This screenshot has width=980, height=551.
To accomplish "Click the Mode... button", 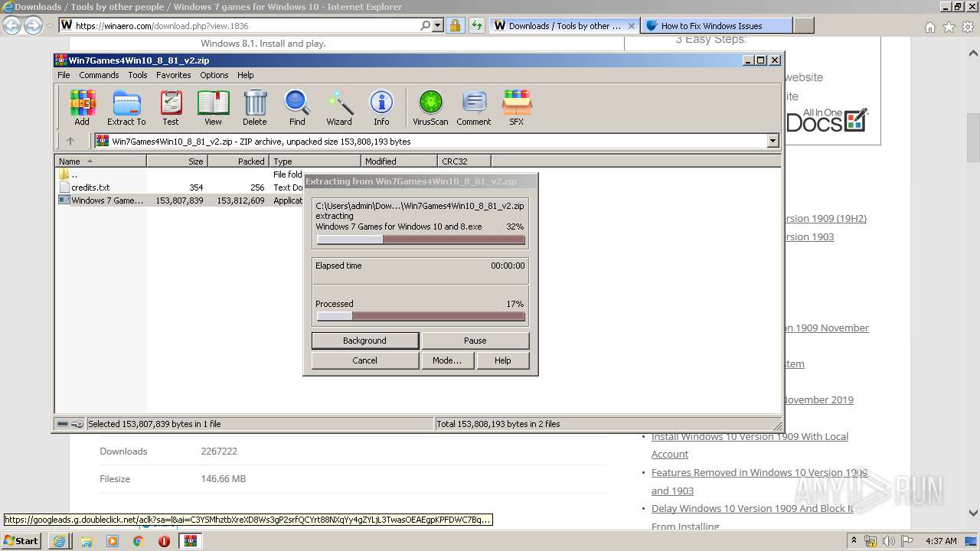I will (x=447, y=360).
